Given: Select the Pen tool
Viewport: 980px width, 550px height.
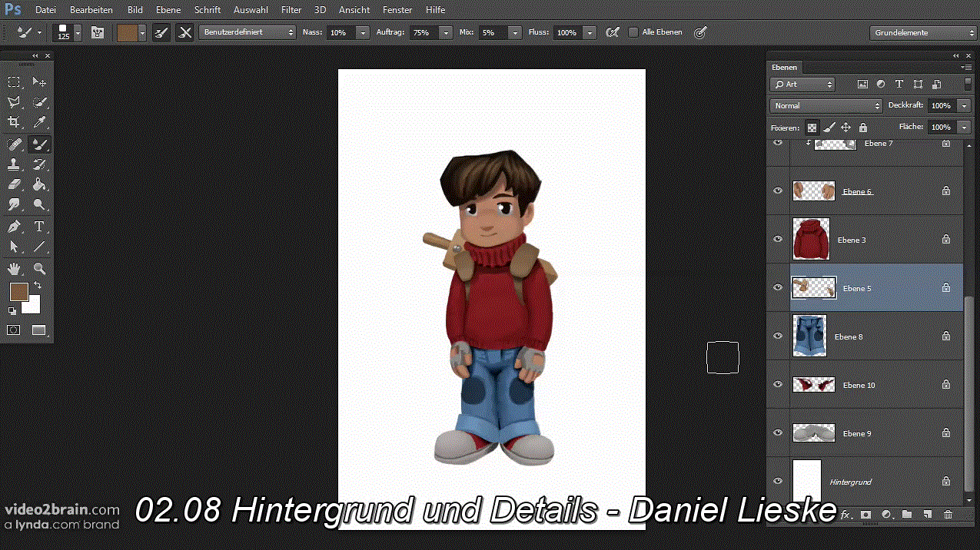Looking at the screenshot, I should (14, 227).
